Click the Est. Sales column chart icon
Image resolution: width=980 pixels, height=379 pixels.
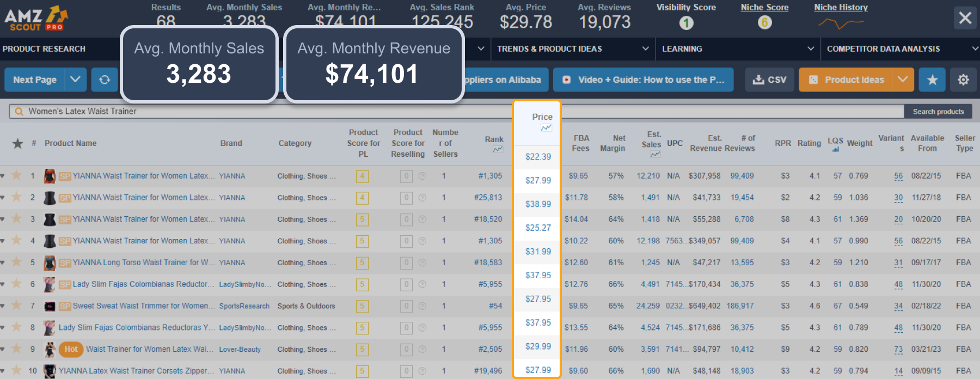pos(655,154)
